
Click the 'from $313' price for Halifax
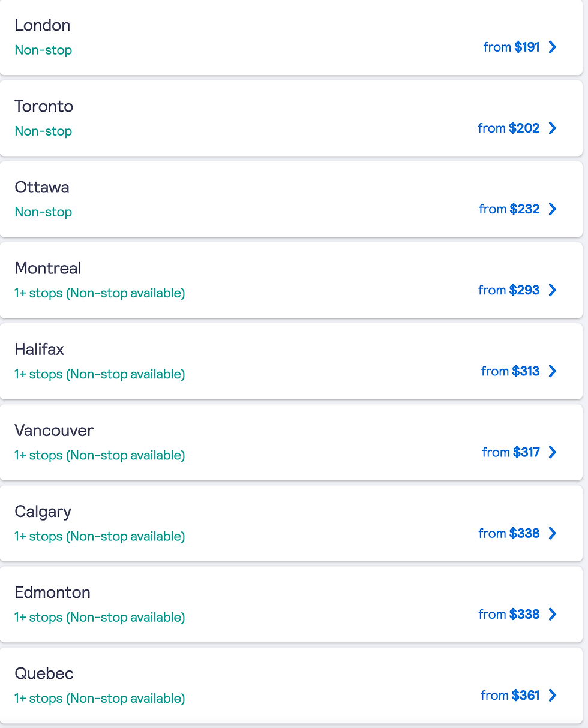pyautogui.click(x=511, y=371)
